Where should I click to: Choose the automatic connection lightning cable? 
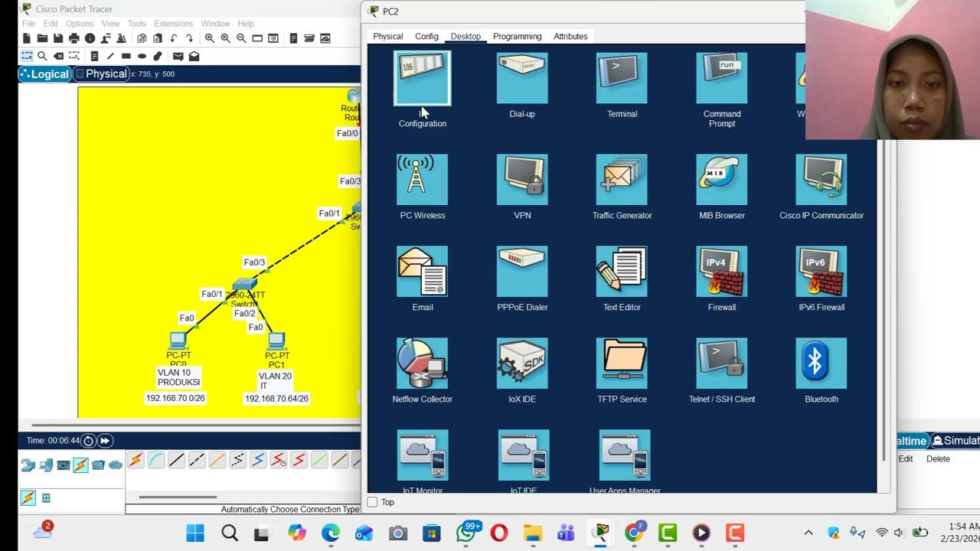(136, 460)
